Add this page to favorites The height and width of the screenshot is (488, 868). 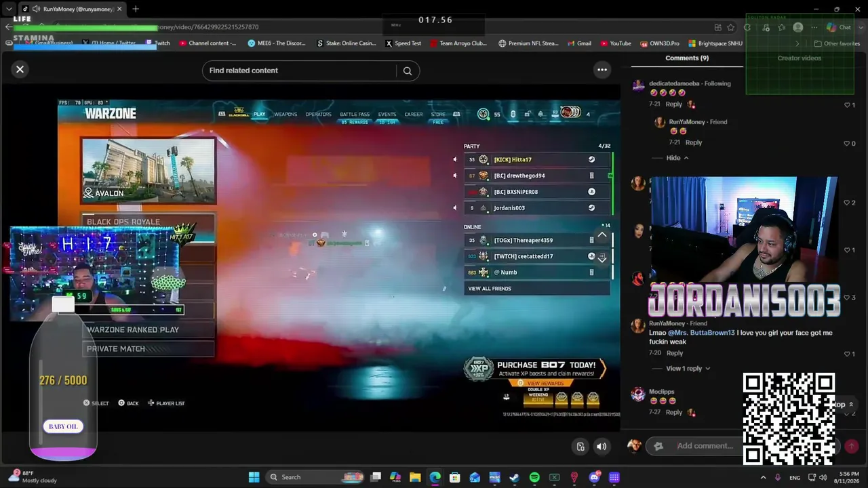(x=730, y=27)
